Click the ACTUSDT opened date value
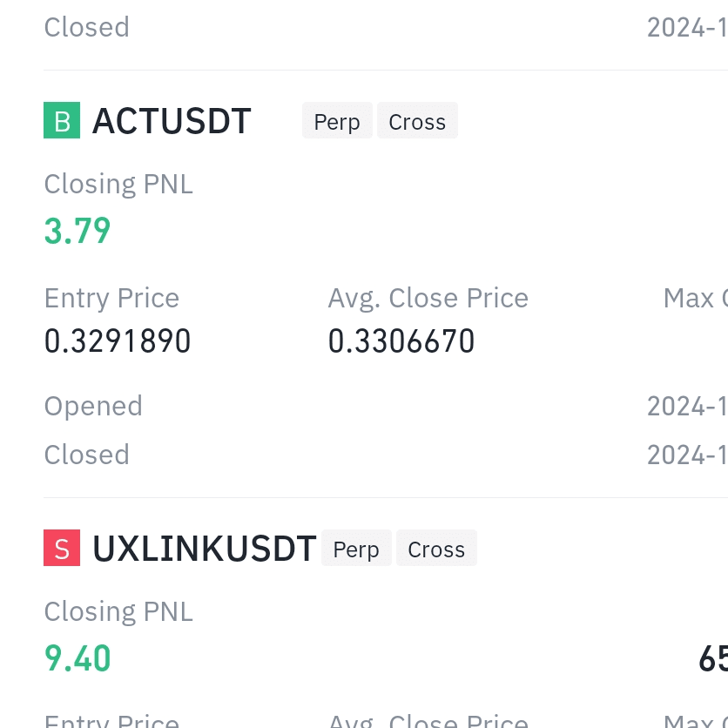Image resolution: width=728 pixels, height=728 pixels. pyautogui.click(x=688, y=407)
